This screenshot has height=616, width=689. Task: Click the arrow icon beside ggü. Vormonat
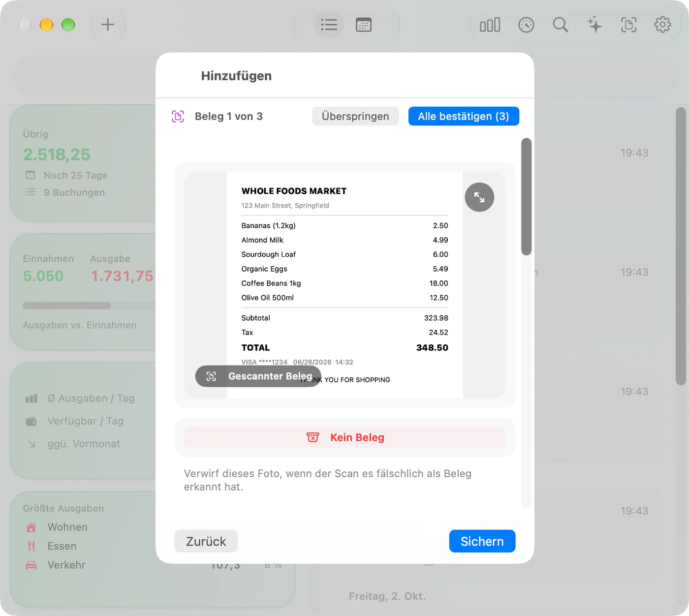31,444
